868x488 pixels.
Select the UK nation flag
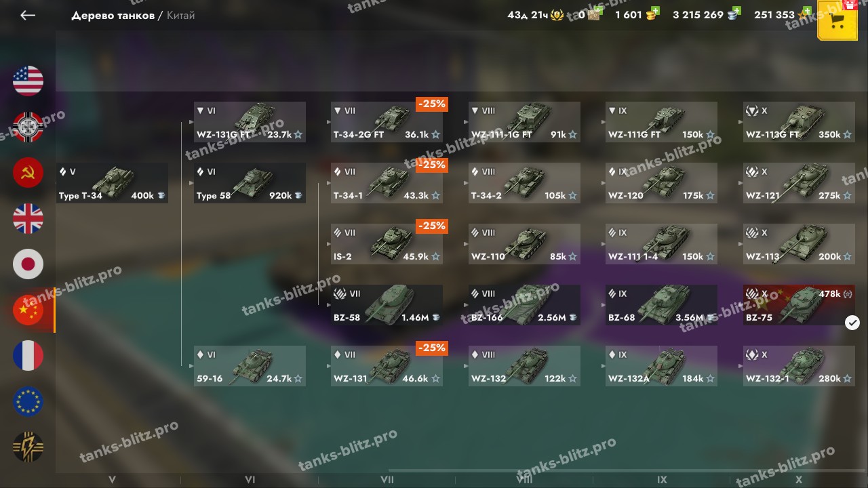pos(28,218)
